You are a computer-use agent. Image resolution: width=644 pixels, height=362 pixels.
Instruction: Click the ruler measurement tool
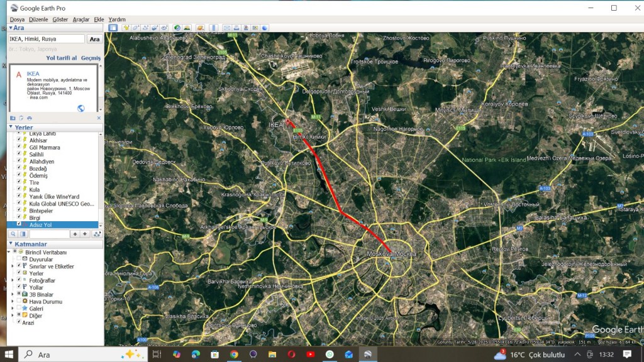point(213,28)
